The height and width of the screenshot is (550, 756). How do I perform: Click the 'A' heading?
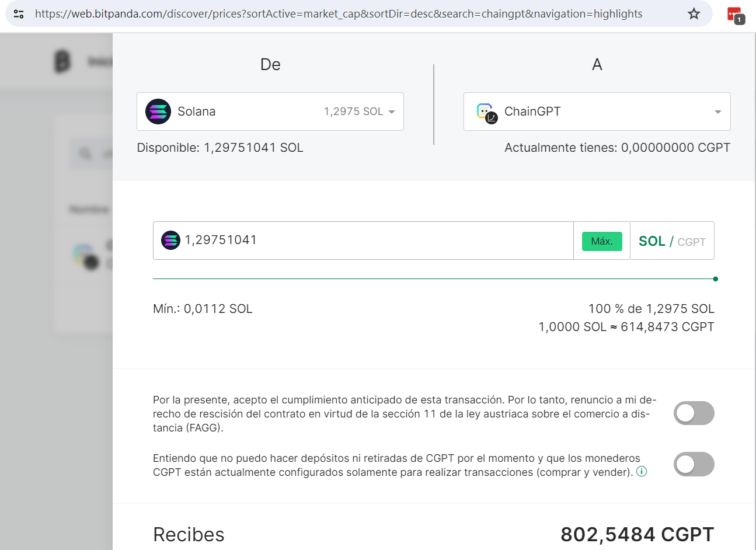click(597, 64)
